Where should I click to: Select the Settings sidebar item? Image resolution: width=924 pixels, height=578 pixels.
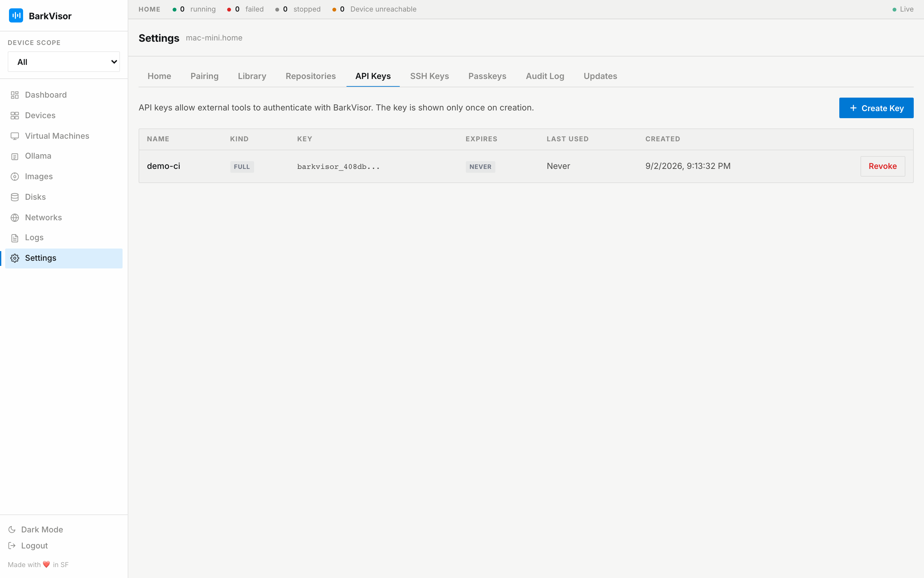64,258
